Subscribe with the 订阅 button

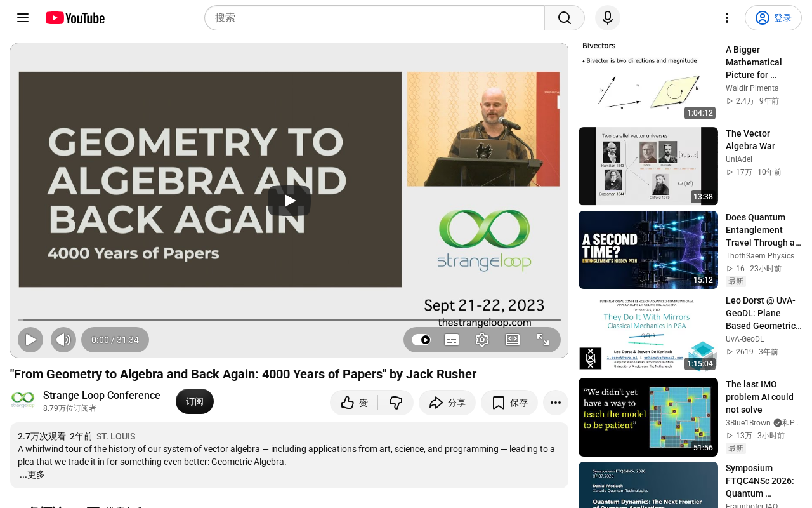tap(195, 401)
